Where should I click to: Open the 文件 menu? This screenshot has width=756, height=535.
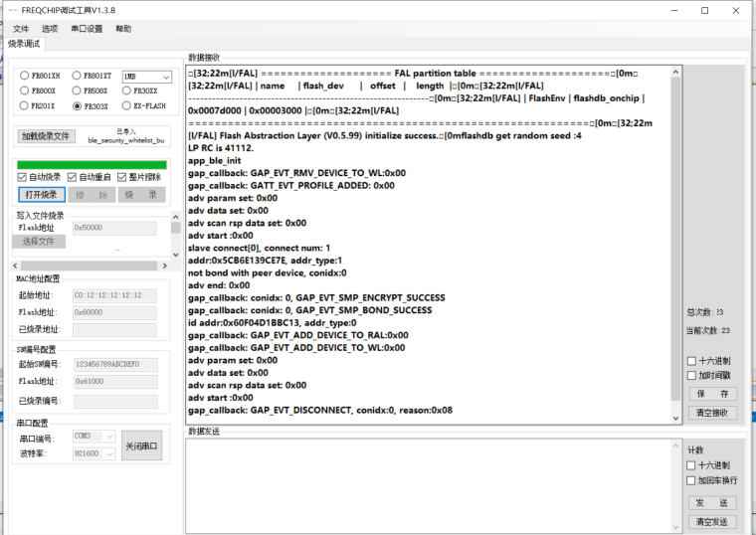21,29
